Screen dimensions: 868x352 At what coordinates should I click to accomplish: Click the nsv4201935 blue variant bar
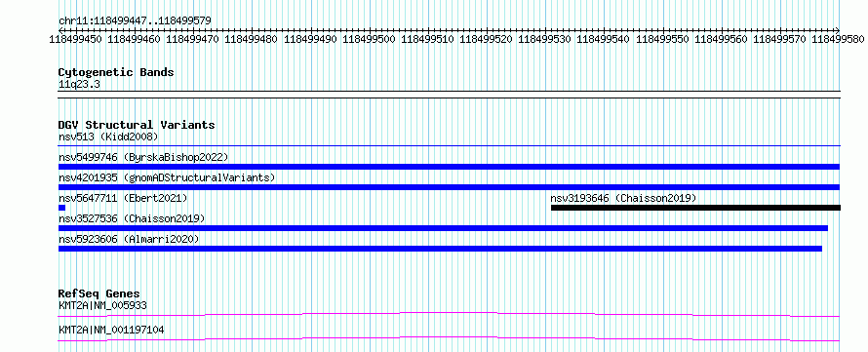point(449,187)
